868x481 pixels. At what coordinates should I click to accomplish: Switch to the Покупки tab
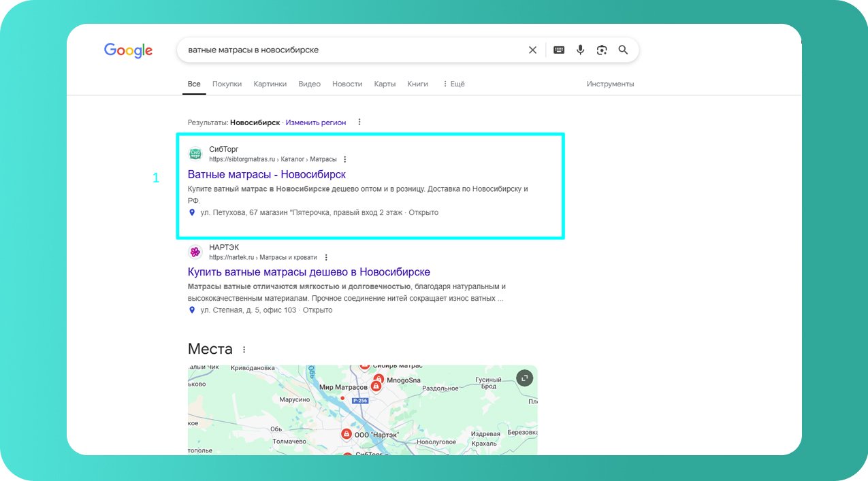(x=227, y=84)
